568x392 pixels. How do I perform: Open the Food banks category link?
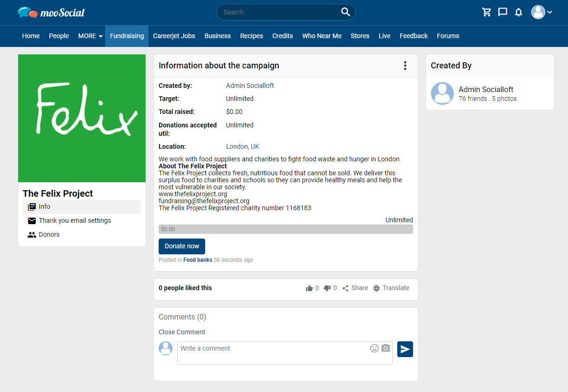[x=198, y=260]
